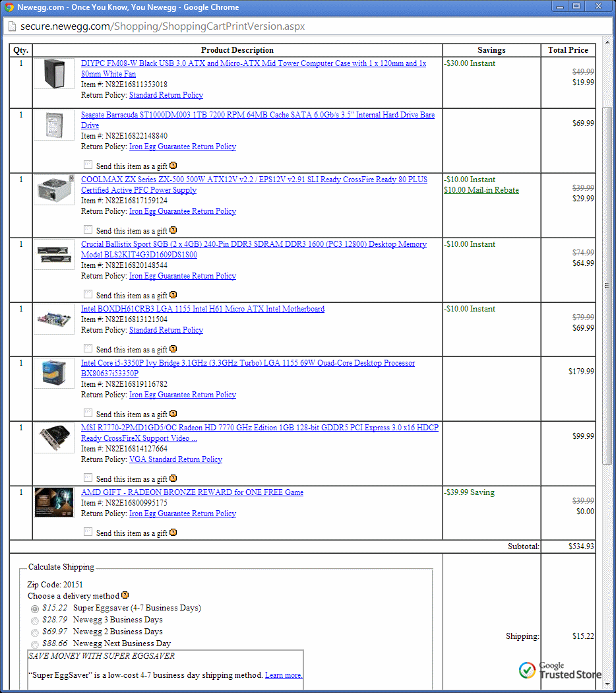The image size is (616, 693).
Task: Open AMD GIFT Radeon Bronze Reward link
Action: (x=192, y=492)
